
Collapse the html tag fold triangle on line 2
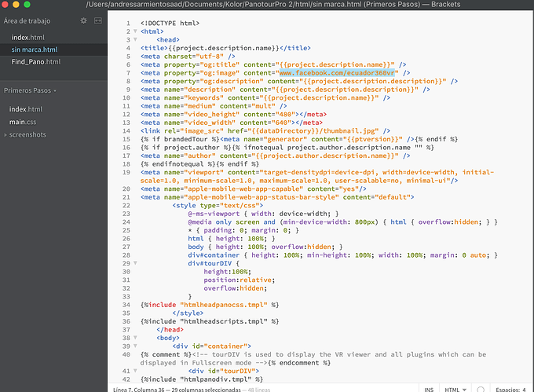[x=133, y=31]
